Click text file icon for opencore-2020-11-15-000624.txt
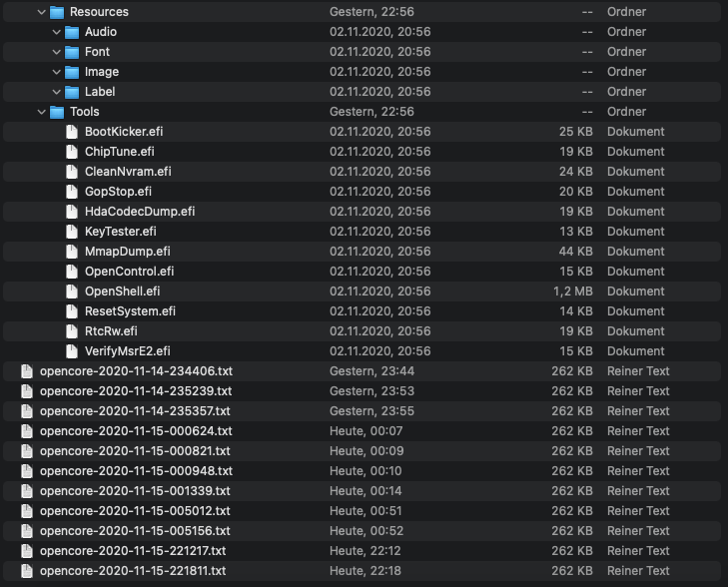Image resolution: width=728 pixels, height=587 pixels. (x=27, y=431)
